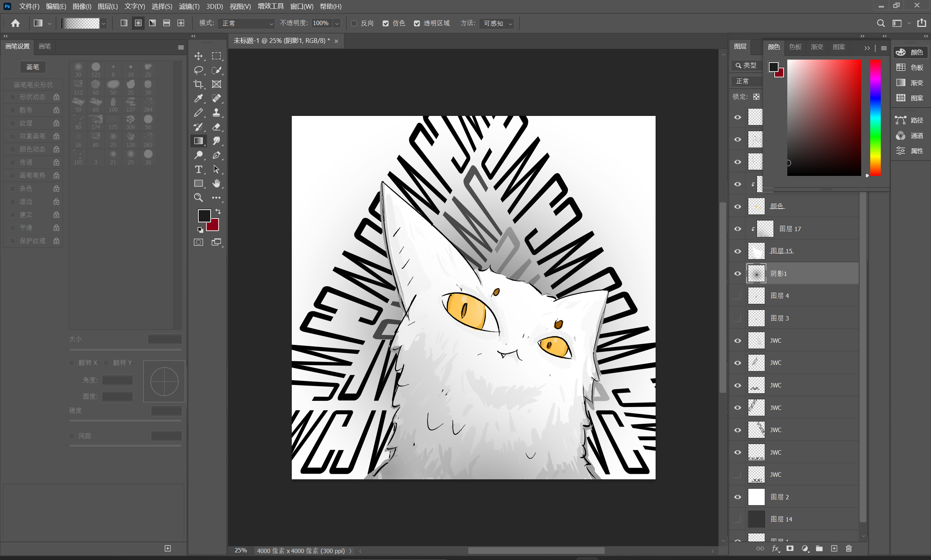Show the hidden 图层 4 layer
931x560 pixels.
pyautogui.click(x=737, y=296)
